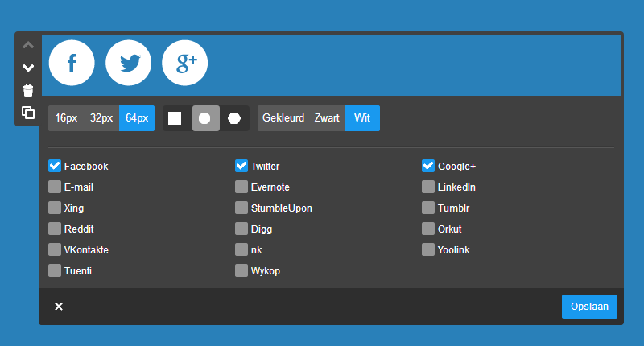
Task: Enable the LinkedIn checkbox
Action: (428, 187)
